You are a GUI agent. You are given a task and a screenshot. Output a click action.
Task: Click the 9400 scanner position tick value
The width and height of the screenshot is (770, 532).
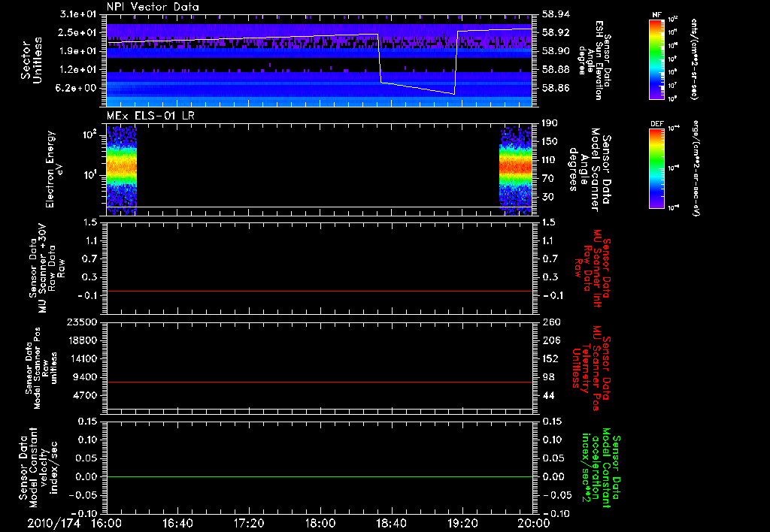coord(84,377)
